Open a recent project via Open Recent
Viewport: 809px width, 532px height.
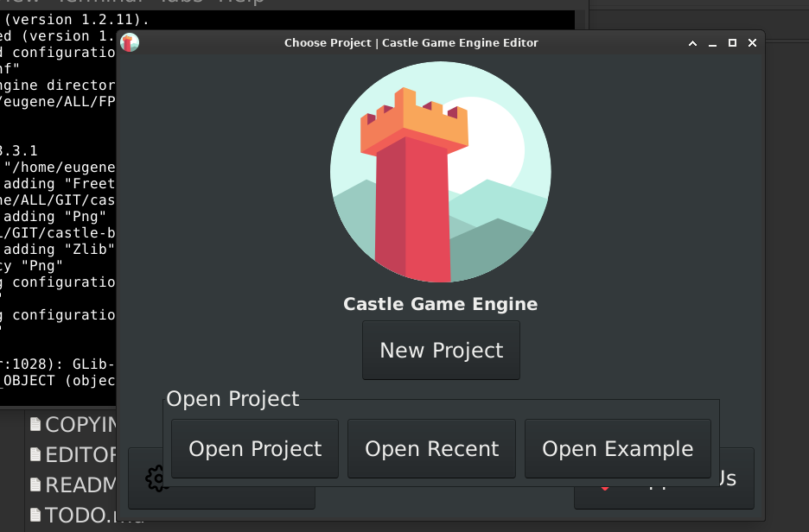(x=431, y=448)
